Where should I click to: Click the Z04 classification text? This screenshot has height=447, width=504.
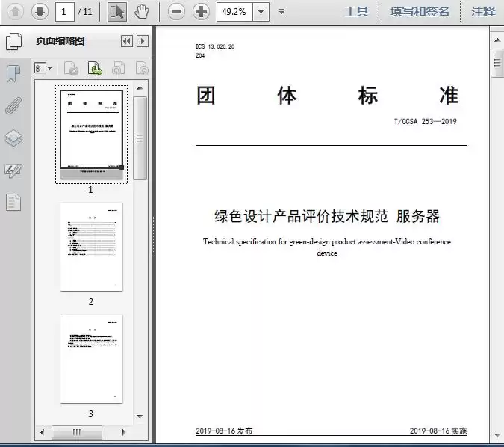point(200,55)
